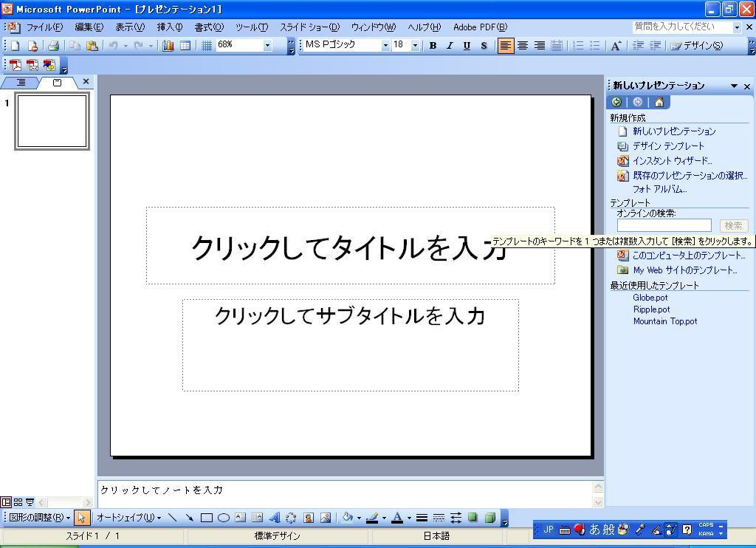Expand the オートシェイプ (AutoShapes) menu
This screenshot has height=548, width=756.
click(128, 518)
